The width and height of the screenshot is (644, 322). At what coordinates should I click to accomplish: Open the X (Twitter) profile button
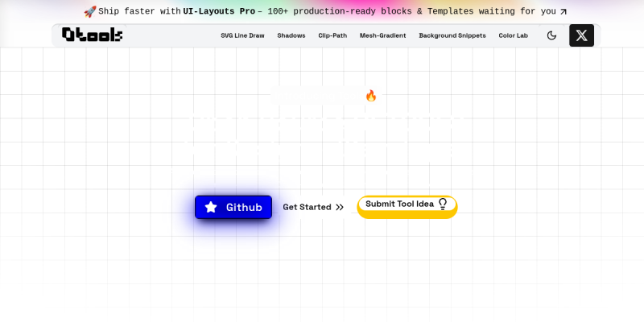581,35
